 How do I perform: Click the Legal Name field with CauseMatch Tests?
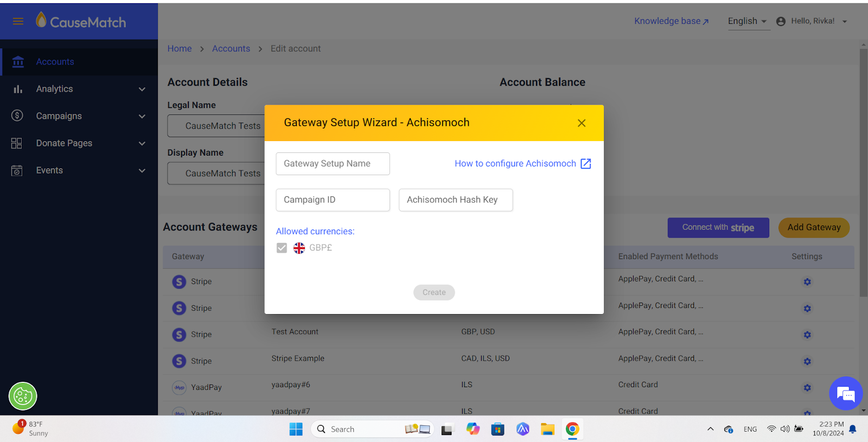click(216, 126)
